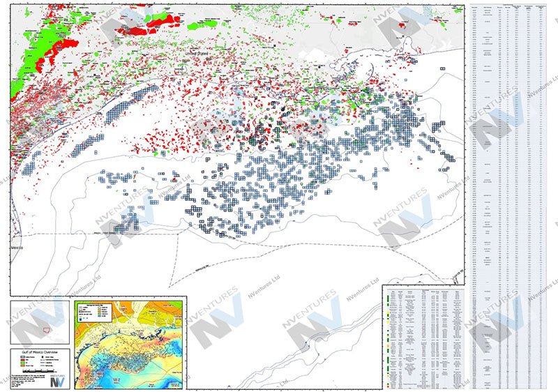
Task: Click the 'Gulf of Mexico Overview' legend title
Action: pyautogui.click(x=40, y=352)
